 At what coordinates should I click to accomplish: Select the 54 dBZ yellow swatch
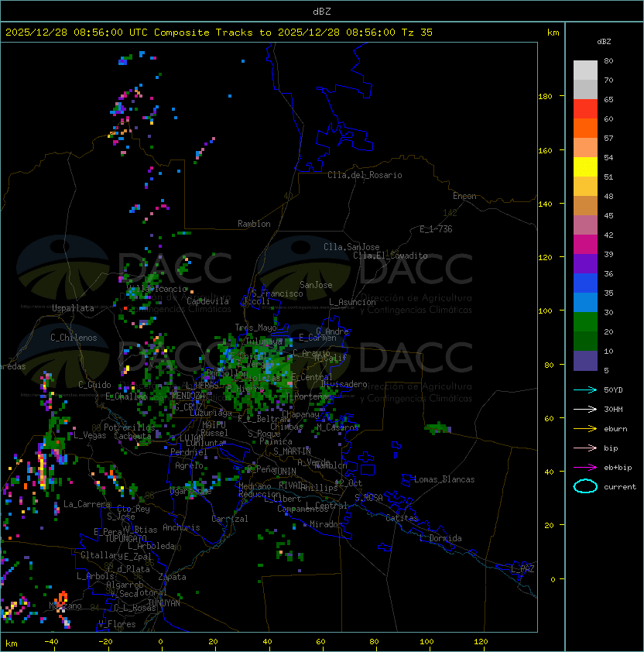[x=585, y=167]
